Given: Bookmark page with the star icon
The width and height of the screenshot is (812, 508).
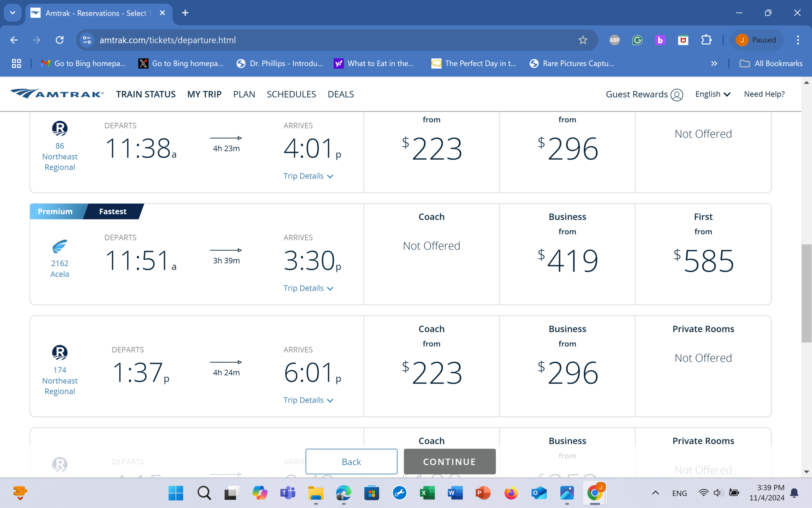Looking at the screenshot, I should (x=583, y=40).
